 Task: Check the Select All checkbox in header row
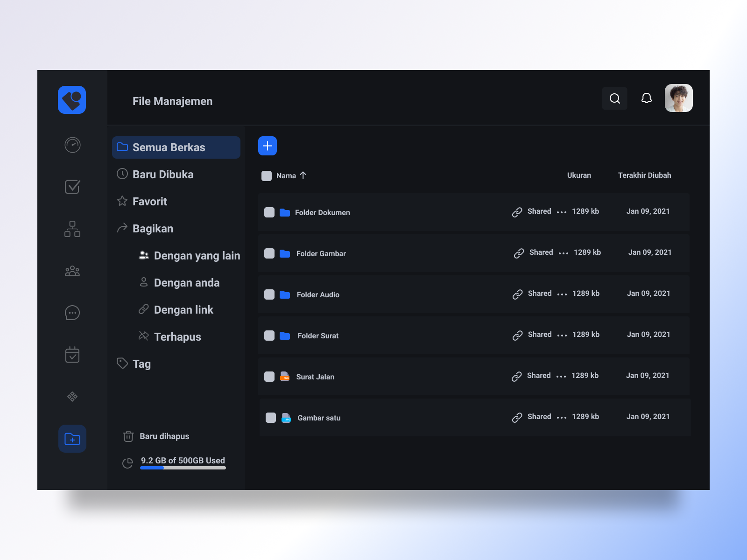(x=266, y=175)
